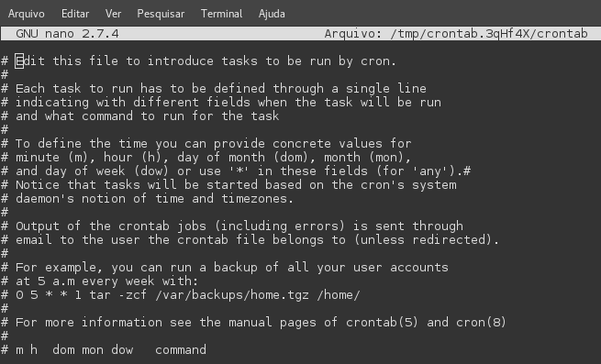Click the 'For more information see' line
The image size is (601, 364).
pos(253,322)
